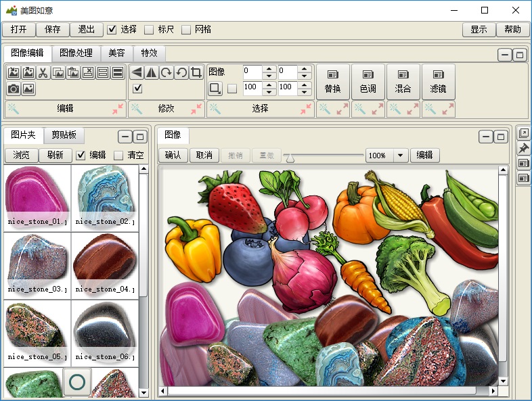The width and height of the screenshot is (532, 401).
Task: Click the magic wand in 编辑 group footer
Action: tap(14, 109)
